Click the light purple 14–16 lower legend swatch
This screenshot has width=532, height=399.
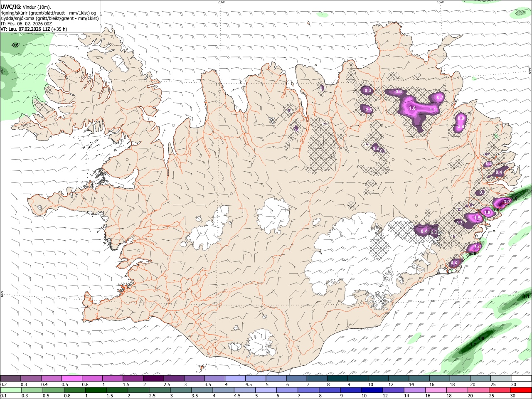pyautogui.click(x=414, y=390)
